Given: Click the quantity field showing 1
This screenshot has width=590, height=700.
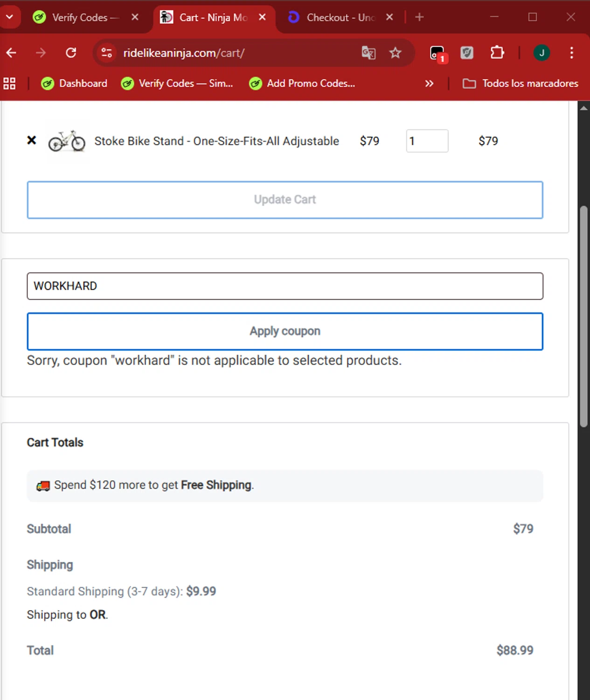Looking at the screenshot, I should (427, 141).
